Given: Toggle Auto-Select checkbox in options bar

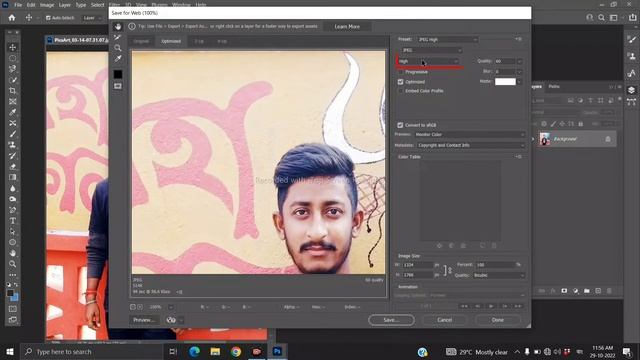Looking at the screenshot, I should [48, 18].
